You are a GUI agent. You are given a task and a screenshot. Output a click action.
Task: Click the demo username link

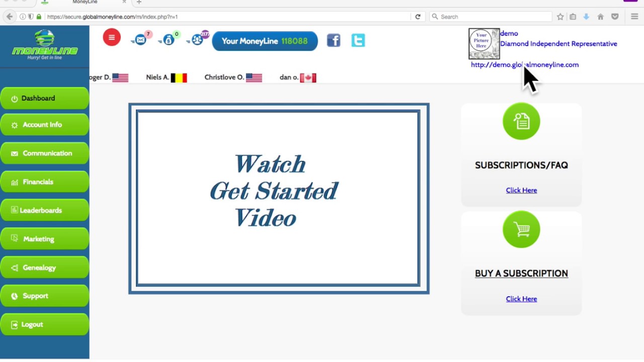point(509,33)
